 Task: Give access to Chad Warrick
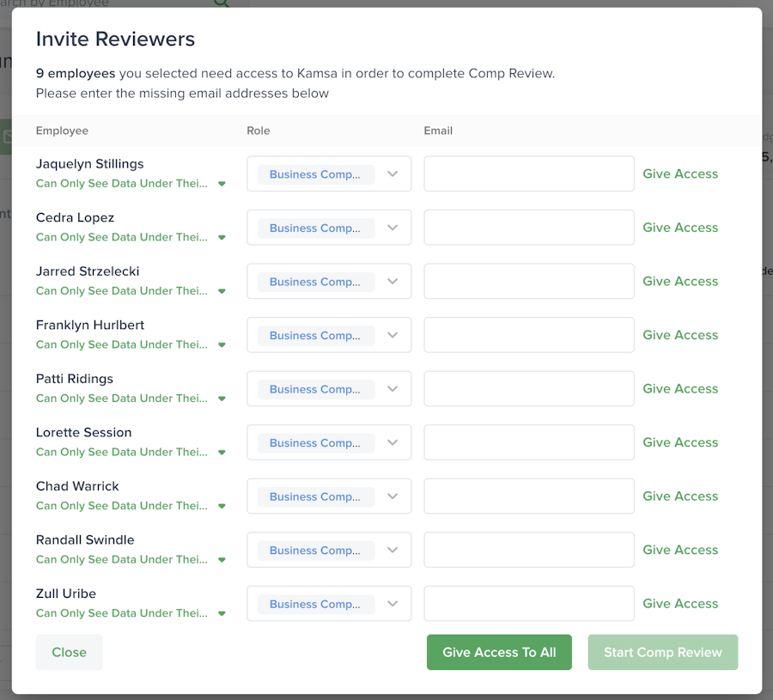[x=680, y=496]
